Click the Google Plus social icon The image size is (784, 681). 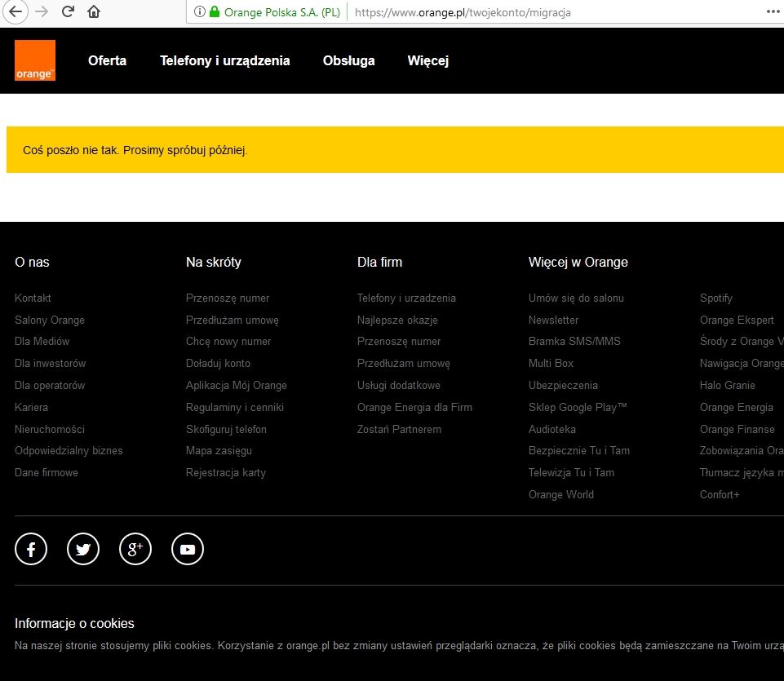(x=135, y=550)
